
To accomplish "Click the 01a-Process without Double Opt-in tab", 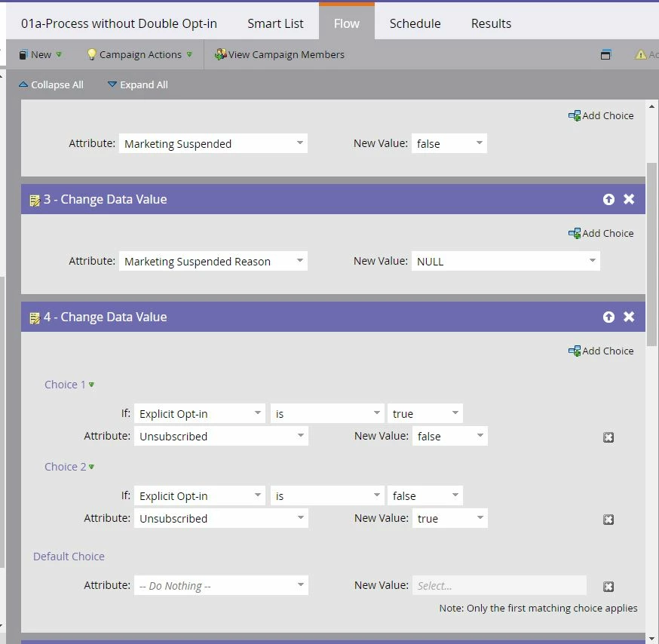I will (119, 23).
